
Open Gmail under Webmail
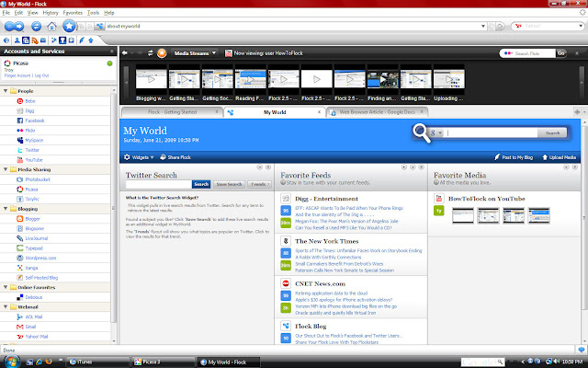30,327
